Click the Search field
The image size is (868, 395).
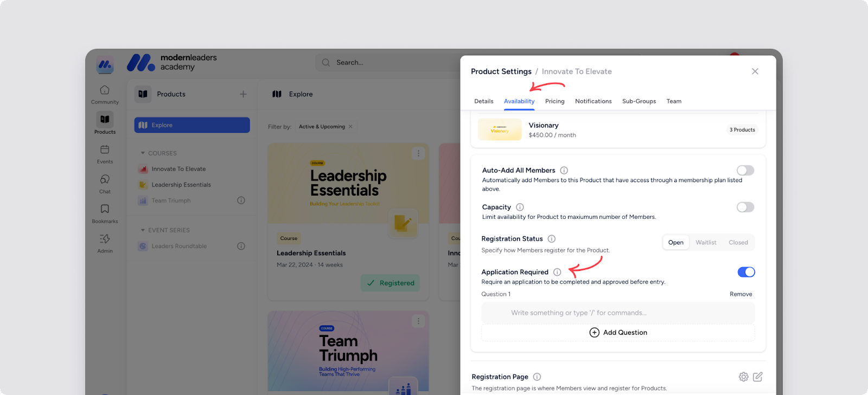(388, 62)
